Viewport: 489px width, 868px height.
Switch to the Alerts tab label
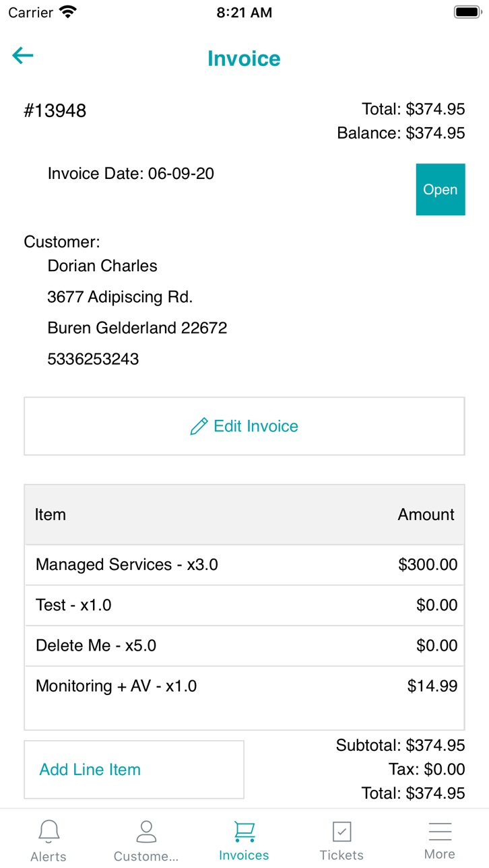(48, 857)
